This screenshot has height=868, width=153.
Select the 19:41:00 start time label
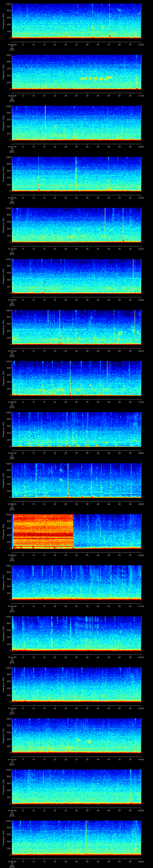point(12,657)
